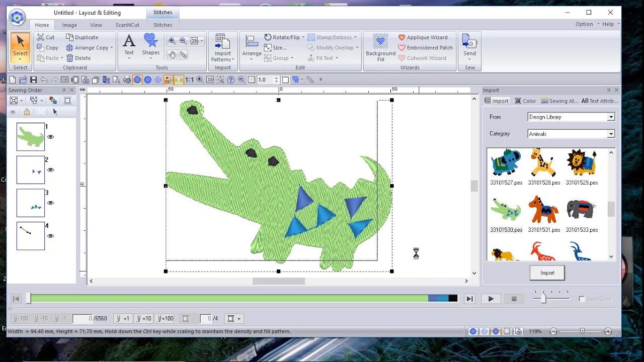Expand the Fit Text dropdown
Screen dimensions: 644x362
click(x=336, y=58)
